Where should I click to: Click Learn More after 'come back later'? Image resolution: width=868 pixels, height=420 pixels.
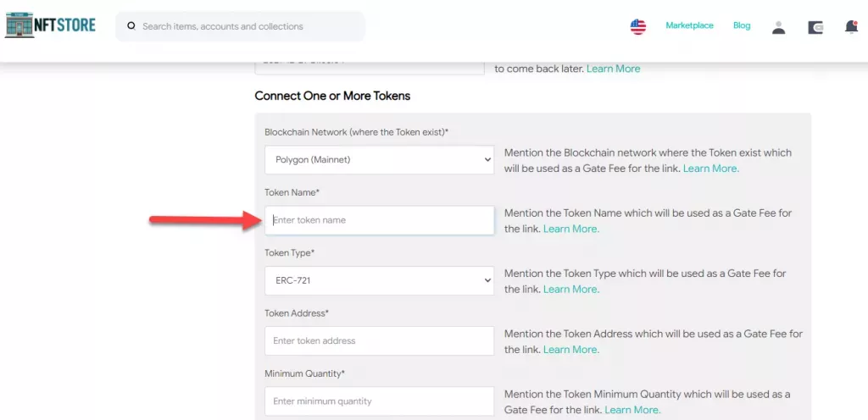613,69
